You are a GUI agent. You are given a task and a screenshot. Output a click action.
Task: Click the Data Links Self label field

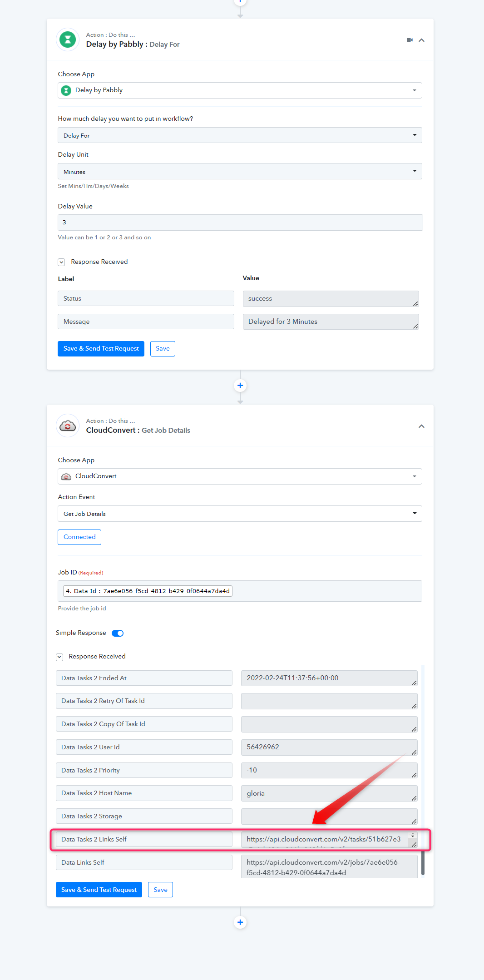(x=144, y=862)
